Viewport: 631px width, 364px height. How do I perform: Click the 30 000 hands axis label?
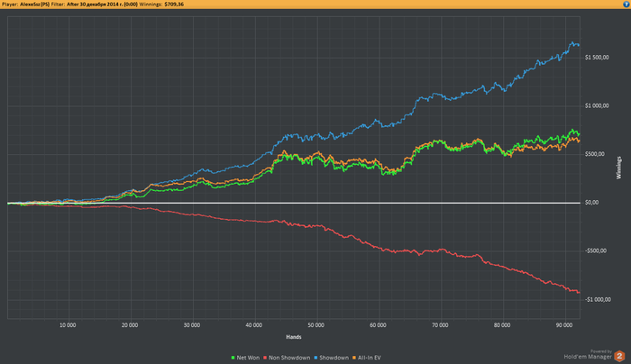(191, 325)
